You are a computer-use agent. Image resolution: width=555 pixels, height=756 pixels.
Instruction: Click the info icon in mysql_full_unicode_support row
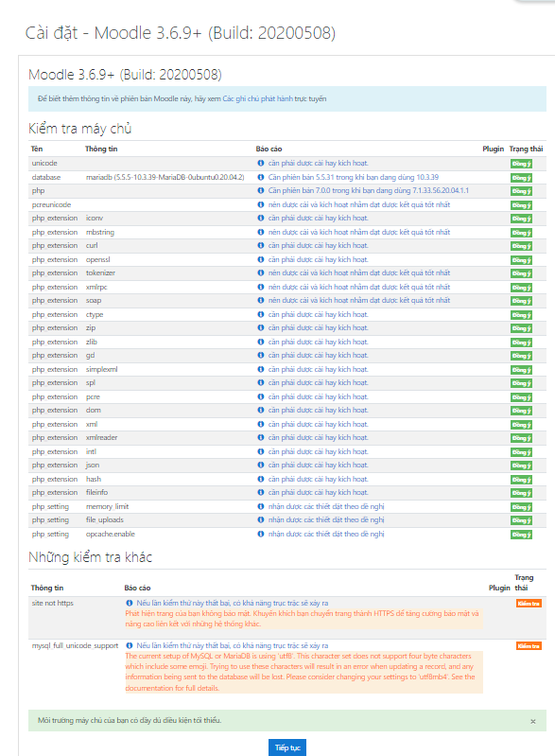(130, 645)
